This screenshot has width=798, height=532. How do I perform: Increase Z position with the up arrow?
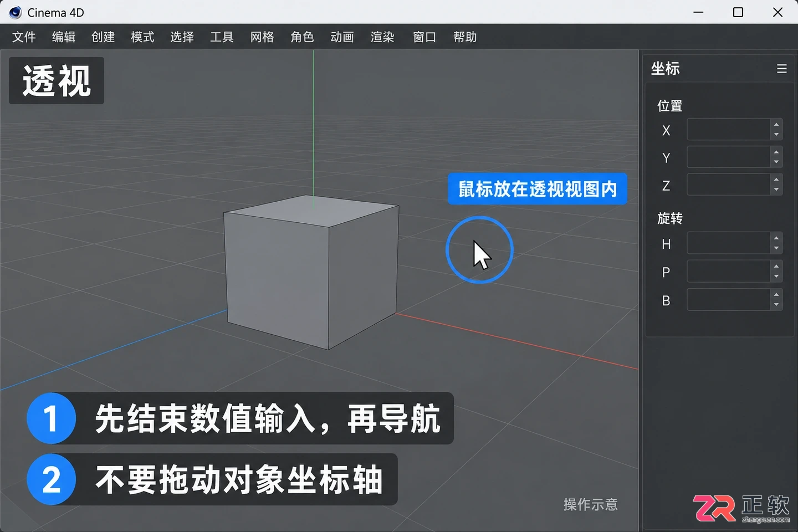pos(776,180)
